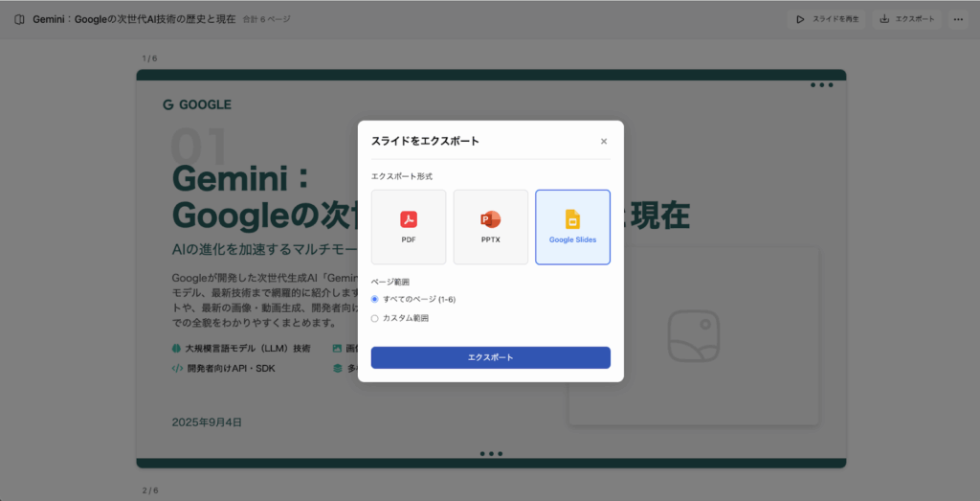Select the PDF export format icon
The image size is (980, 501).
[x=409, y=220]
